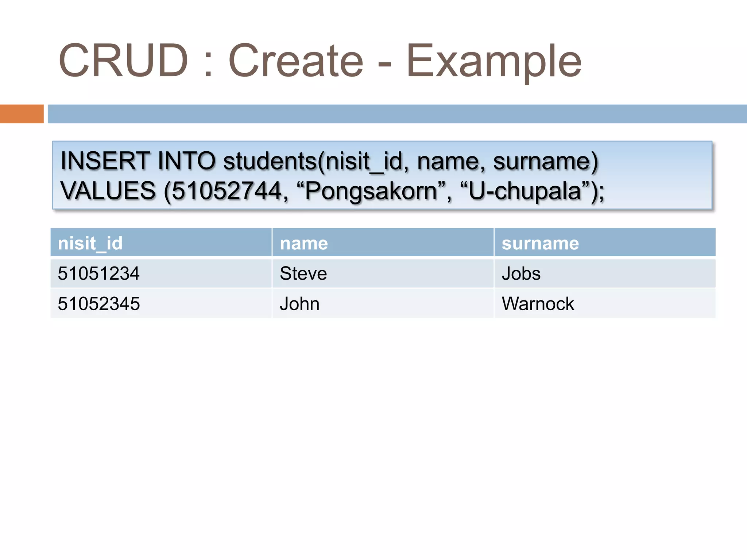Select the Steve cell
This screenshot has width=747, height=560.
[x=383, y=273]
